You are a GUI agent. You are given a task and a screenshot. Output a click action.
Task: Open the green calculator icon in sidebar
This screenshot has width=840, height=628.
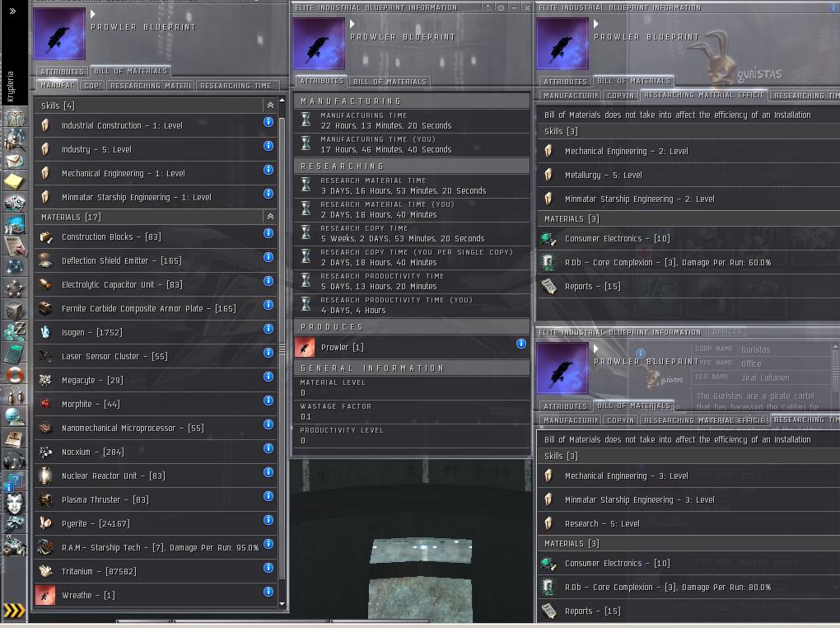click(15, 353)
